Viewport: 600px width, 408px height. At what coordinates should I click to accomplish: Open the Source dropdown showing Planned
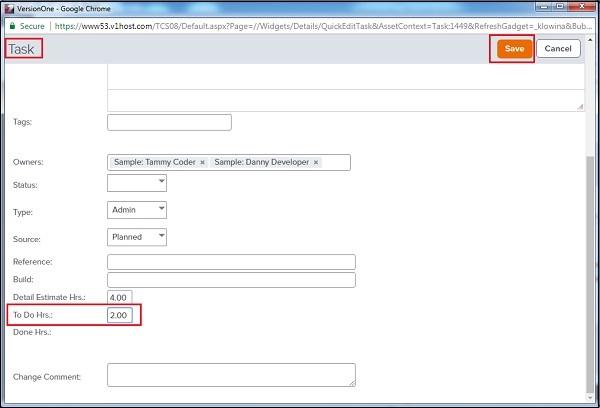coord(137,237)
